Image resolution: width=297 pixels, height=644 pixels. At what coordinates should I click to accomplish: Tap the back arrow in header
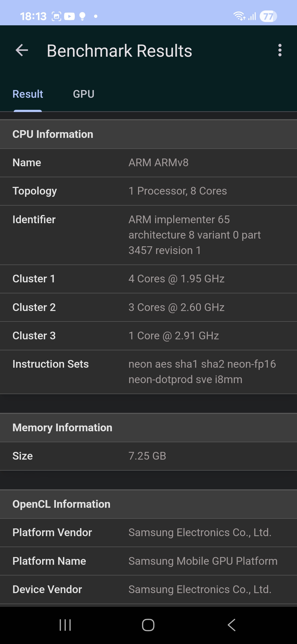point(22,51)
